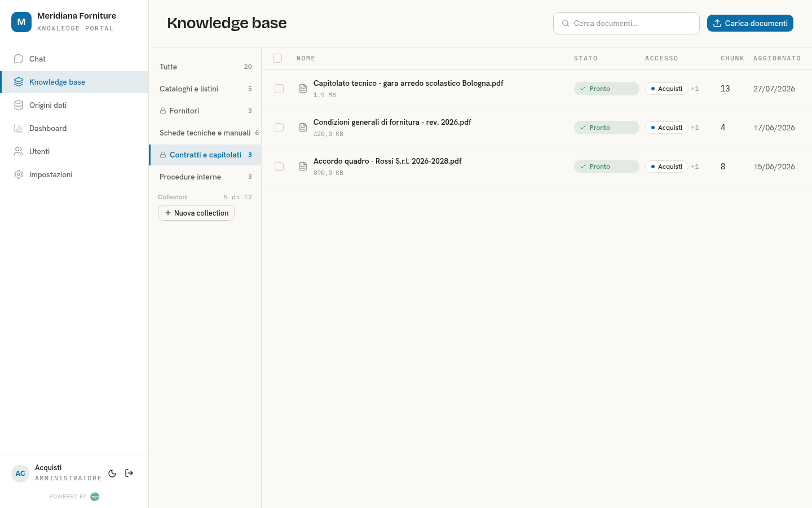
Task: Go to Origini dati
Action: pos(74,105)
